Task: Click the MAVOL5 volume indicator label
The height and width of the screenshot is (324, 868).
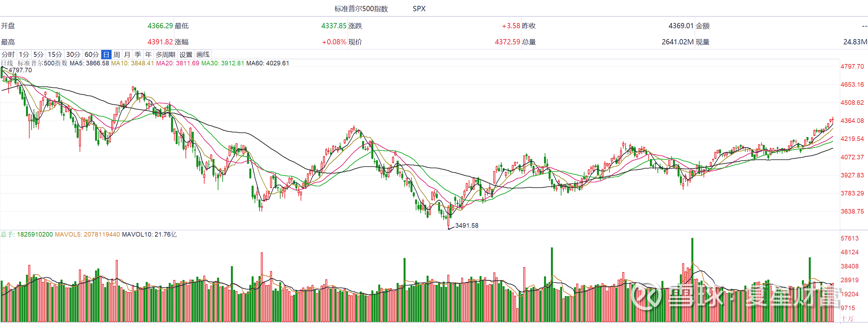Action: [x=87, y=234]
